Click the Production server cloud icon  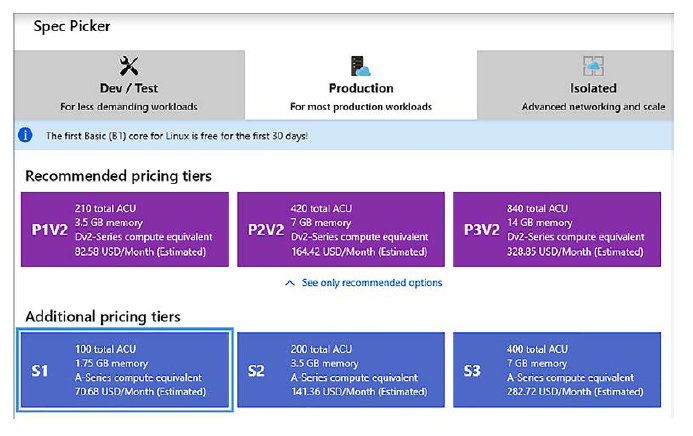pyautogui.click(x=360, y=66)
